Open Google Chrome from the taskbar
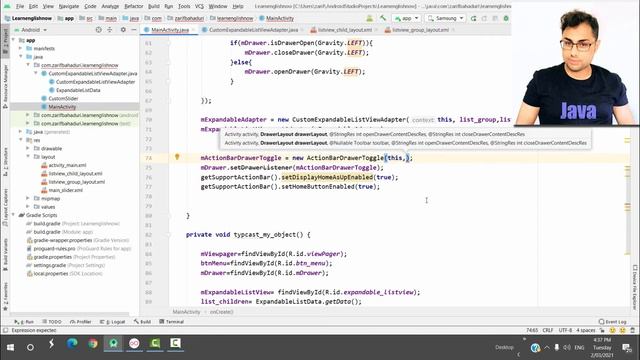 [93, 344]
